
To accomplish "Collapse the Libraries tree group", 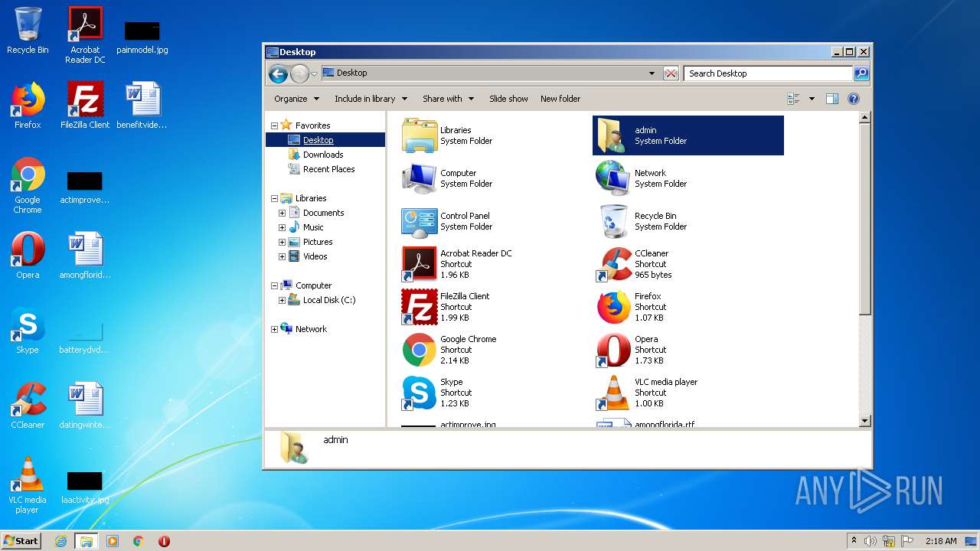I will [274, 198].
